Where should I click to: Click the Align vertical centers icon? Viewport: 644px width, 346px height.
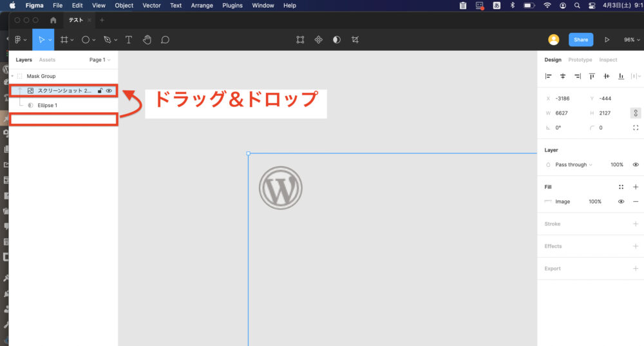(x=606, y=76)
